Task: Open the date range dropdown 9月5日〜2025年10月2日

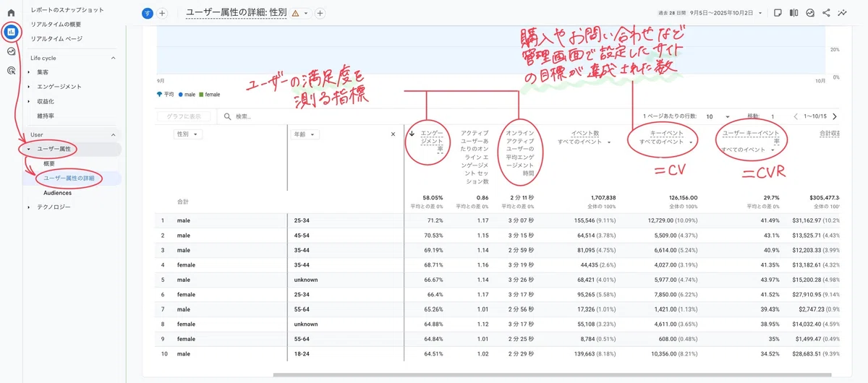Action: (726, 13)
